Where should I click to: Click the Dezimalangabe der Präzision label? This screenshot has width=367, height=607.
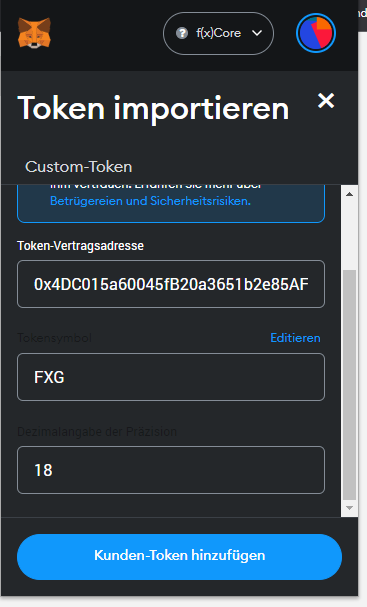click(x=97, y=432)
